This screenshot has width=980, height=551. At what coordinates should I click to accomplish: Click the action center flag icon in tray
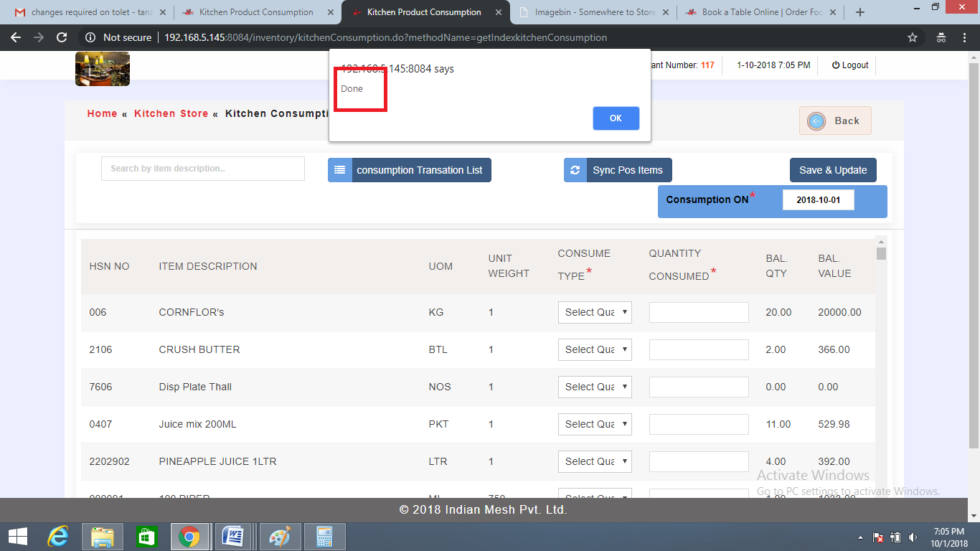pyautogui.click(x=878, y=537)
